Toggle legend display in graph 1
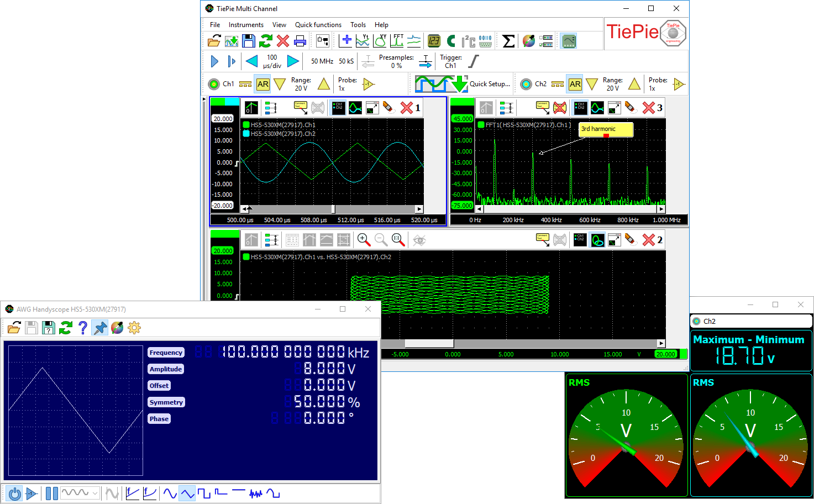This screenshot has height=504, width=814. click(338, 108)
